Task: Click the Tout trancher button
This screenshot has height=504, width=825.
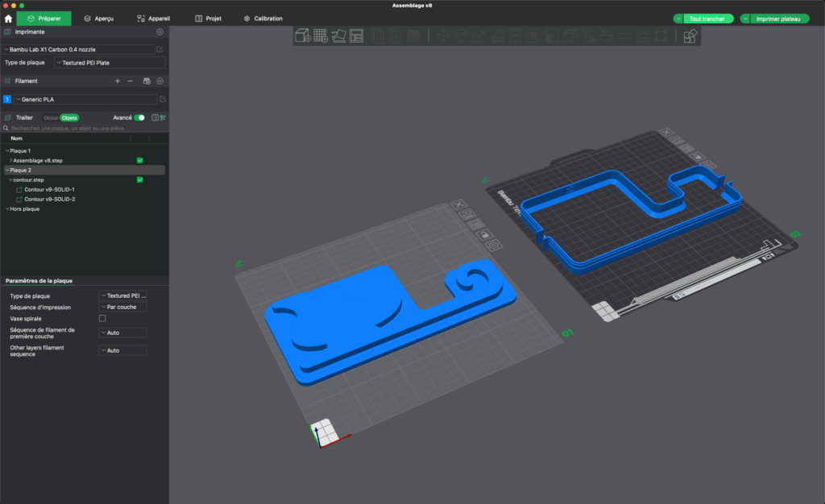Action: click(707, 19)
